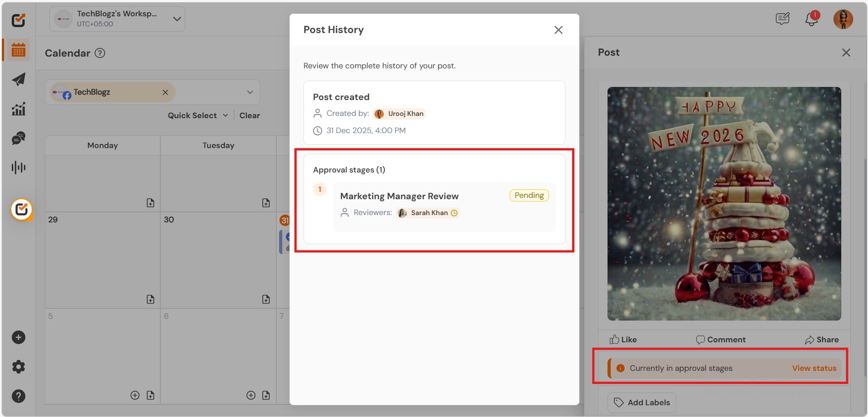Click View status link
The width and height of the screenshot is (868, 417).
(x=814, y=368)
